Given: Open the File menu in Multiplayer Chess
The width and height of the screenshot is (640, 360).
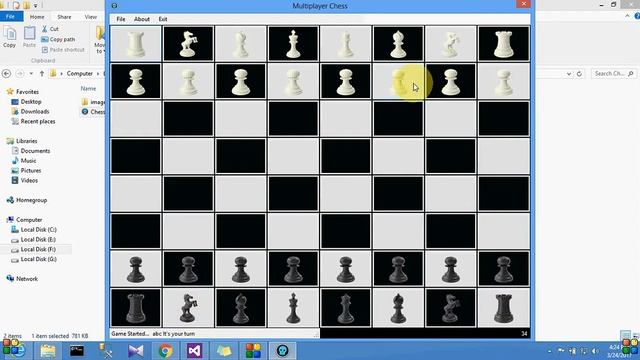Looking at the screenshot, I should click(x=121, y=19).
